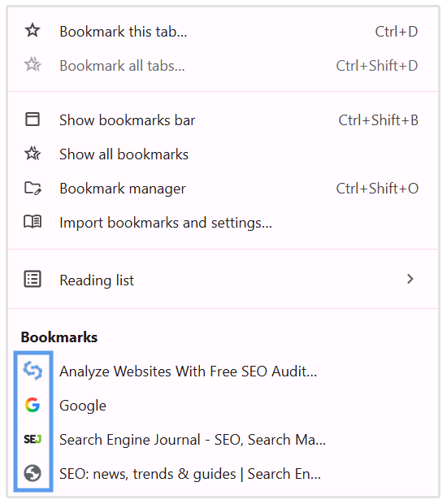Toggle Show bookmarks bar
The width and height of the screenshot is (447, 504).
pos(223,119)
